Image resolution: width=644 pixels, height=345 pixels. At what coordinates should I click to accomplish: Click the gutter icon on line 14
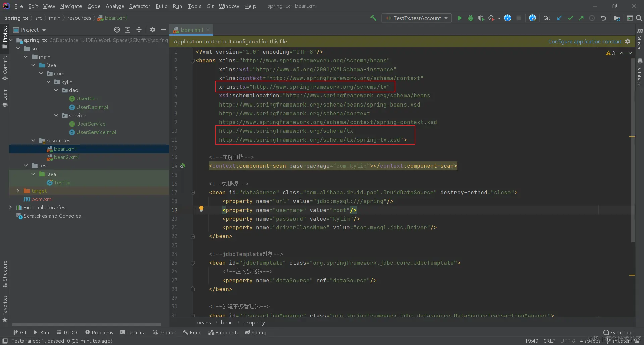183,166
